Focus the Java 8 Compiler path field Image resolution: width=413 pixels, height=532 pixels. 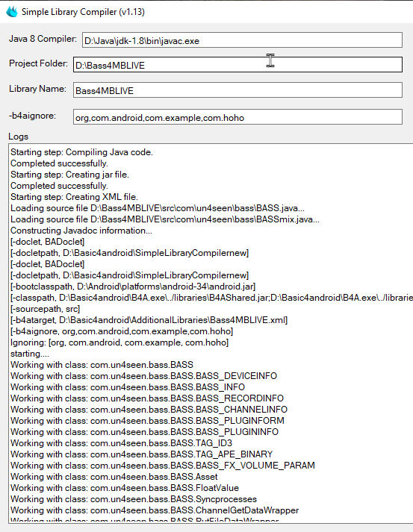click(242, 40)
